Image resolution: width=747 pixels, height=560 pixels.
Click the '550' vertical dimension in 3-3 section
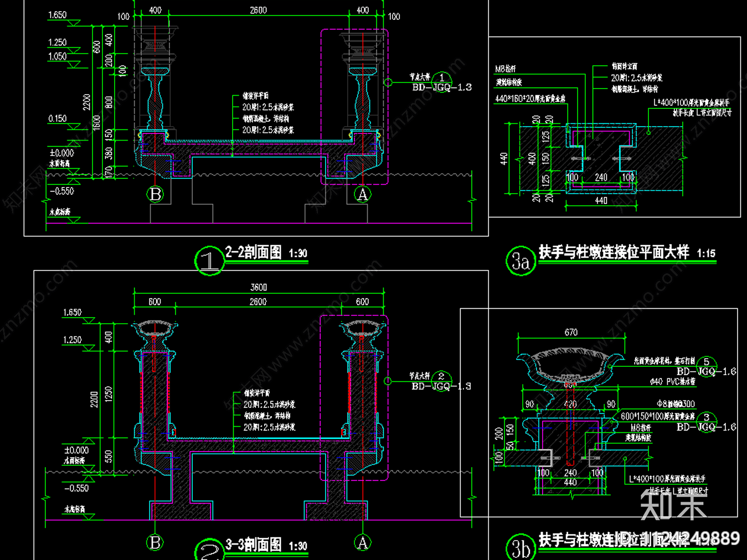tap(109, 456)
